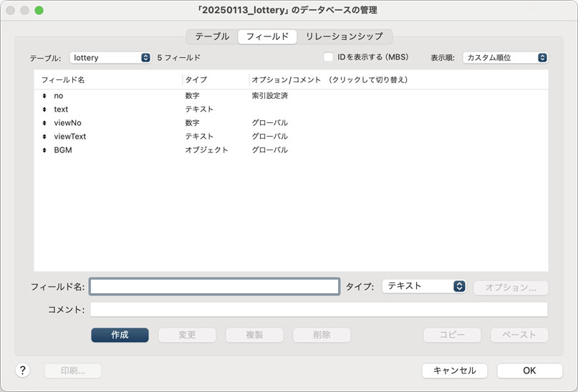Click the reorder handle beside viewText
Screen dimensions: 578x392
coord(44,137)
